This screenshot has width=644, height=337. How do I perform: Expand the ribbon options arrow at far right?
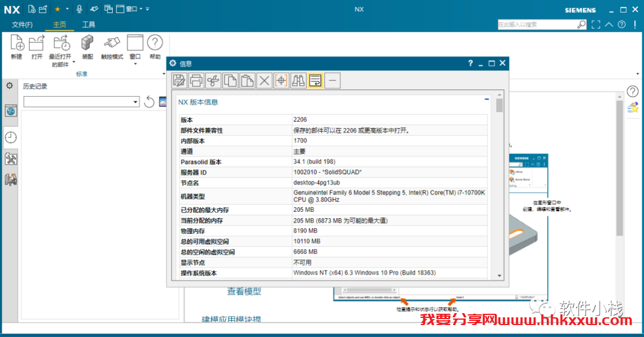point(637,74)
